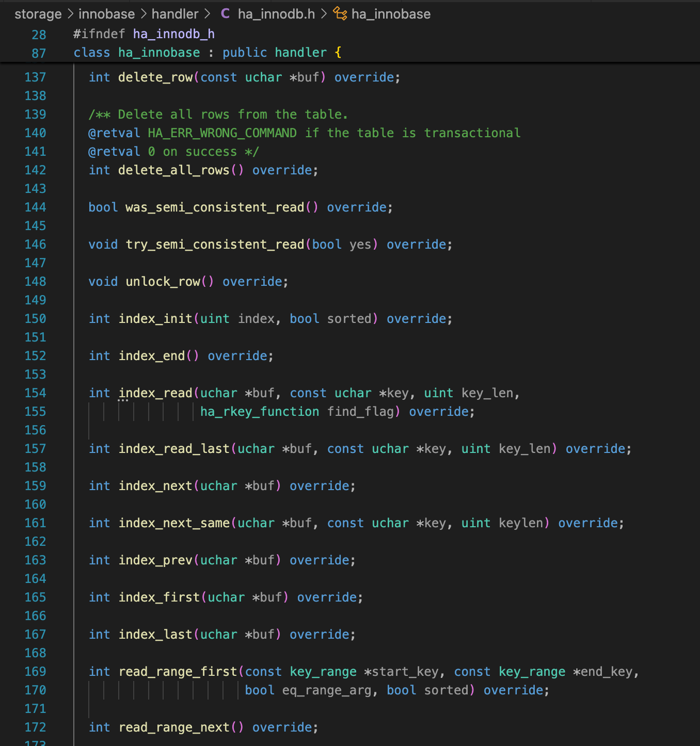The width and height of the screenshot is (700, 746).
Task: Click the C file icon in the breadcrumb
Action: click(225, 13)
